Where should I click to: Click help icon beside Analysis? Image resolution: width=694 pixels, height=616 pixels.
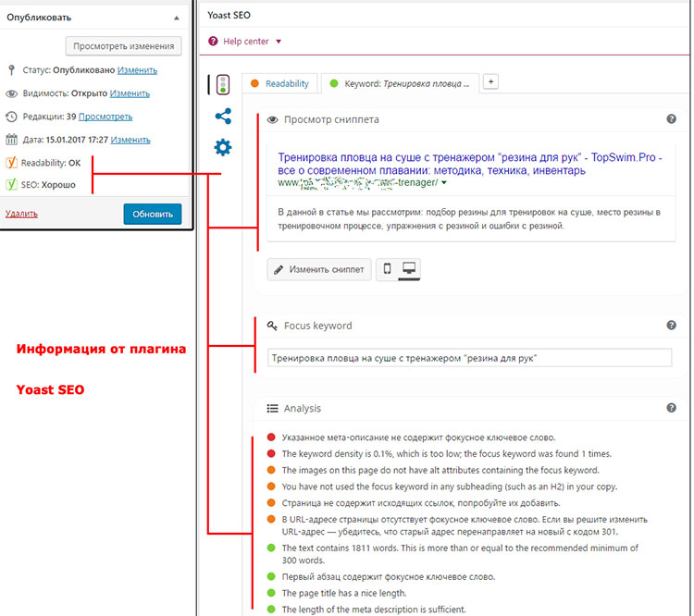(x=671, y=408)
